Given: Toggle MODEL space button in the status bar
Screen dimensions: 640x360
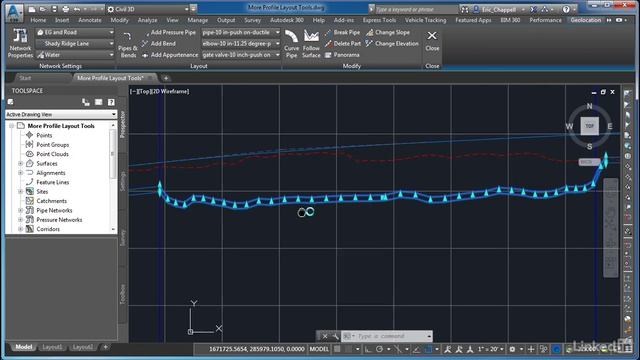Looking at the screenshot, I should (319, 349).
